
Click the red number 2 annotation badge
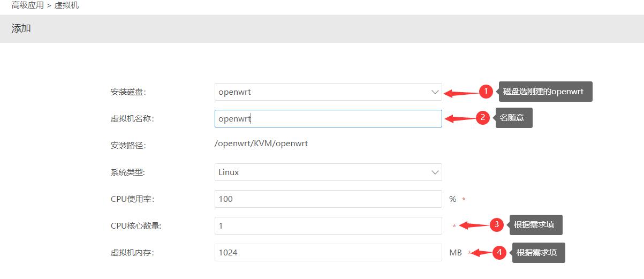click(x=483, y=118)
